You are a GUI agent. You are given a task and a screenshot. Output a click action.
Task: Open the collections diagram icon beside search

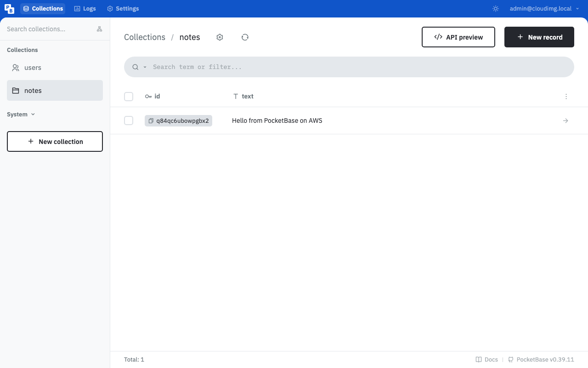99,29
